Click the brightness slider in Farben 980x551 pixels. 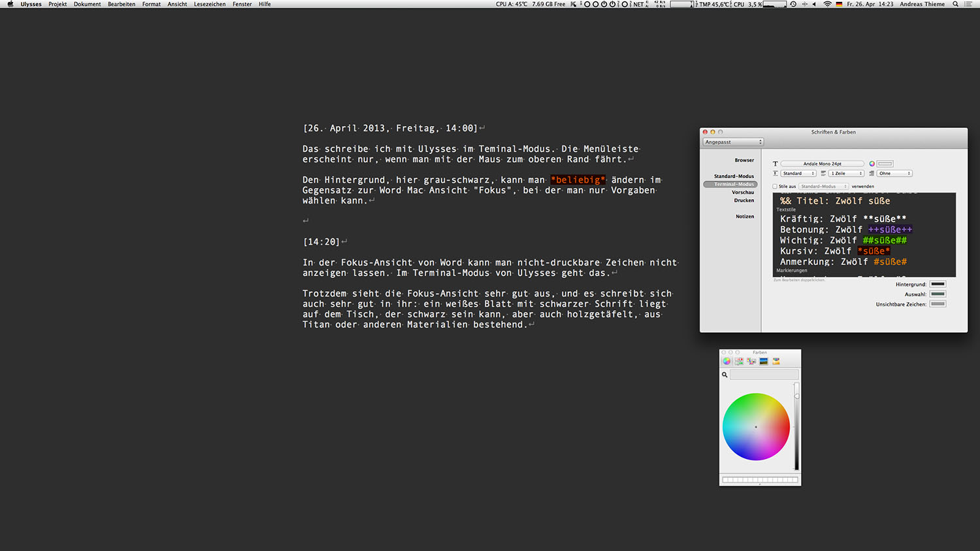(x=796, y=427)
